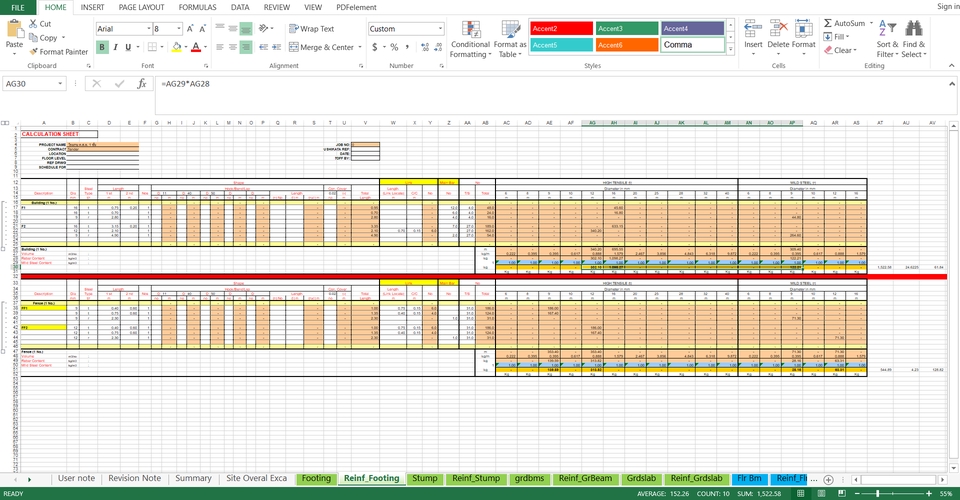Open the Reinf_Stump sheet tab
The width and height of the screenshot is (960, 500).
point(476,479)
